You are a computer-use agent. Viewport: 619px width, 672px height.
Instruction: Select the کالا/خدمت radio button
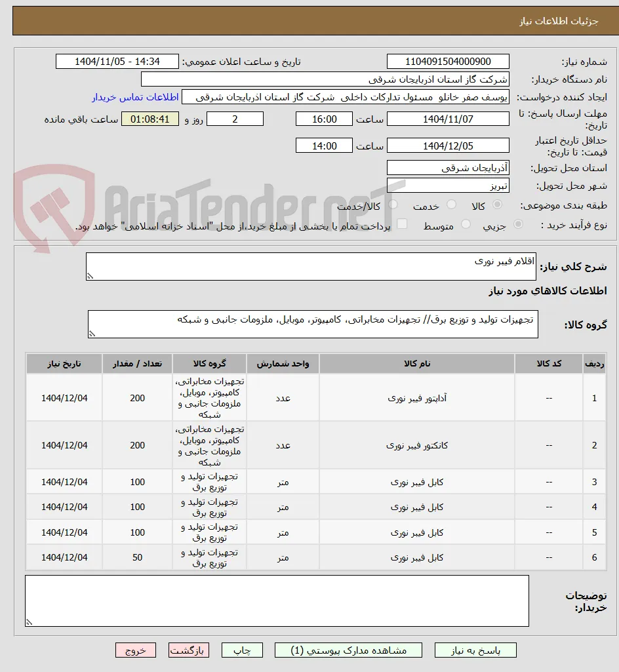click(x=393, y=205)
